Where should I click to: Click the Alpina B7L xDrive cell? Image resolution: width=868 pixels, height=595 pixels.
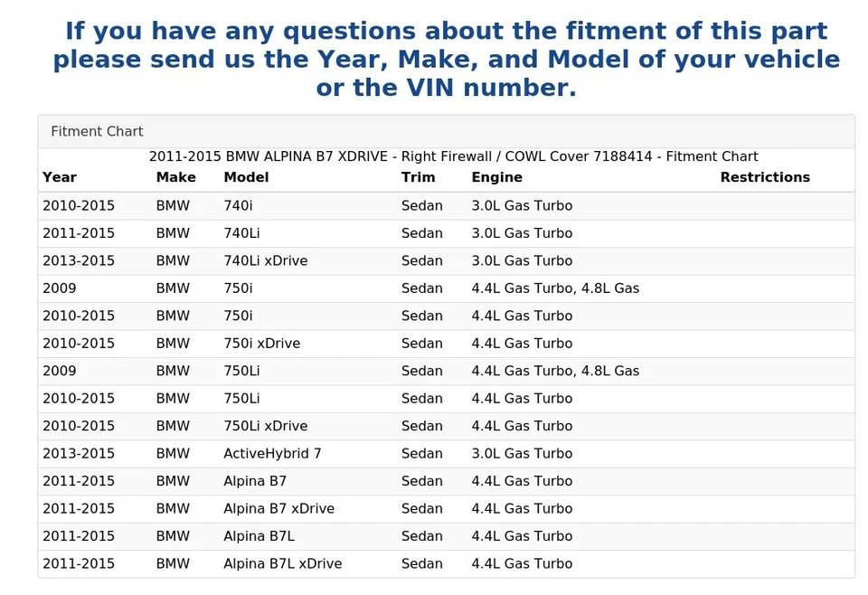[282, 564]
